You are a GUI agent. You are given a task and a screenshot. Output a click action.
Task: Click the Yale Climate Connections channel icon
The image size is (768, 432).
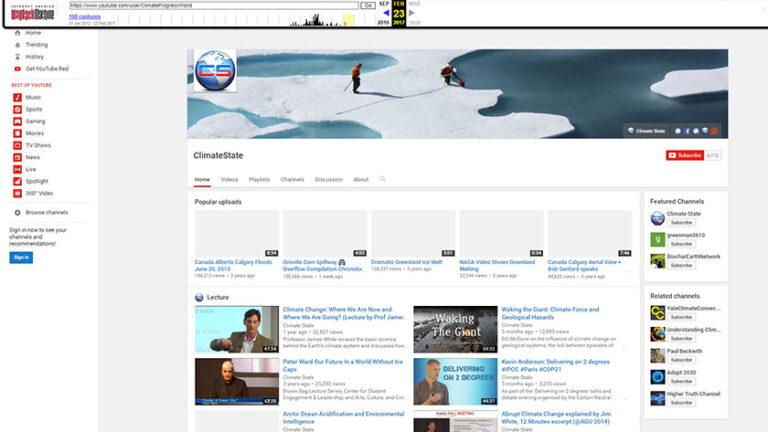(x=657, y=311)
